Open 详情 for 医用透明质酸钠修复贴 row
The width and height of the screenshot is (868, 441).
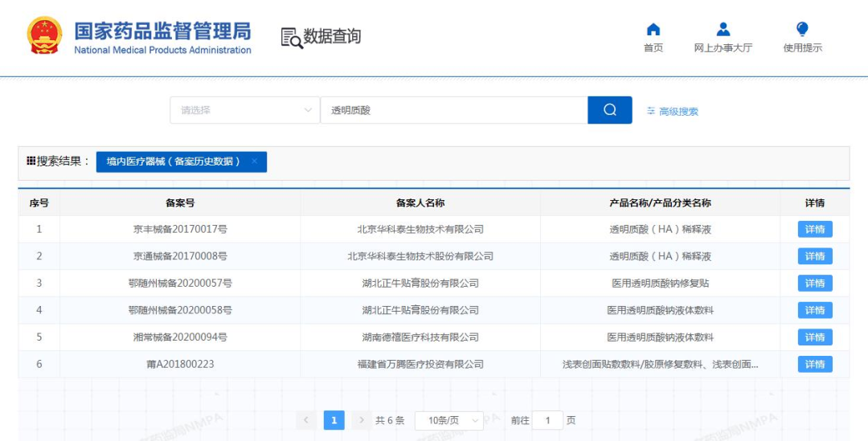tap(814, 283)
